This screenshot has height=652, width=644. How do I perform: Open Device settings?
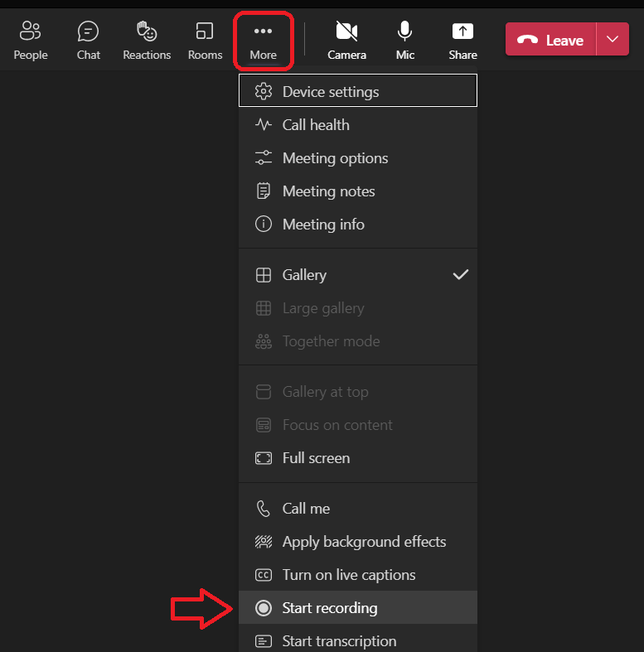(357, 91)
